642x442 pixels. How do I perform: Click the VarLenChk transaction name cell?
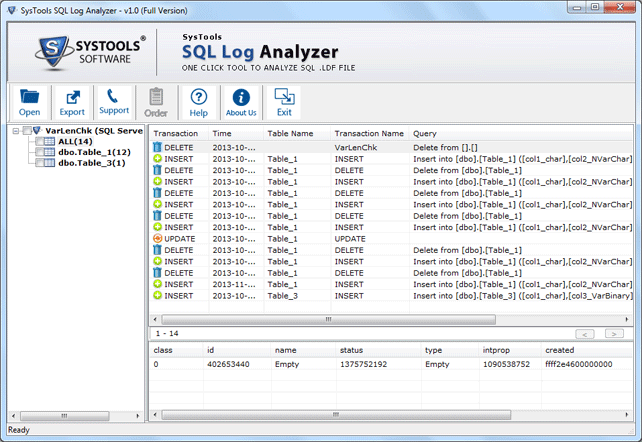355,147
